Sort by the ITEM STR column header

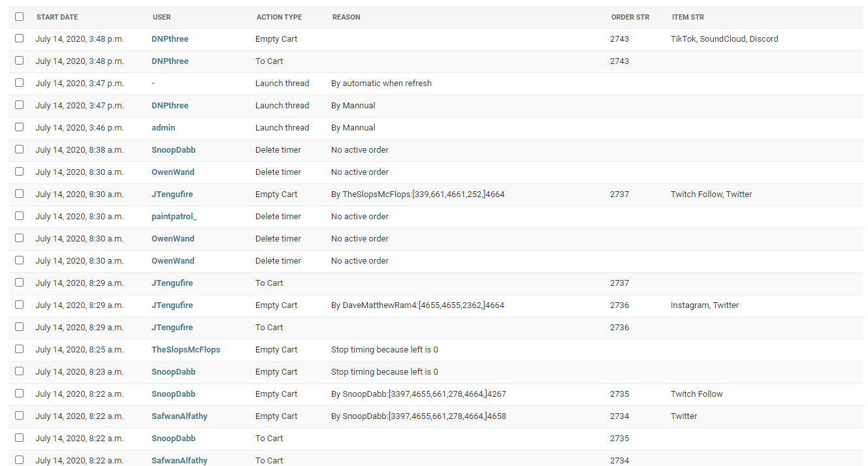click(x=688, y=17)
